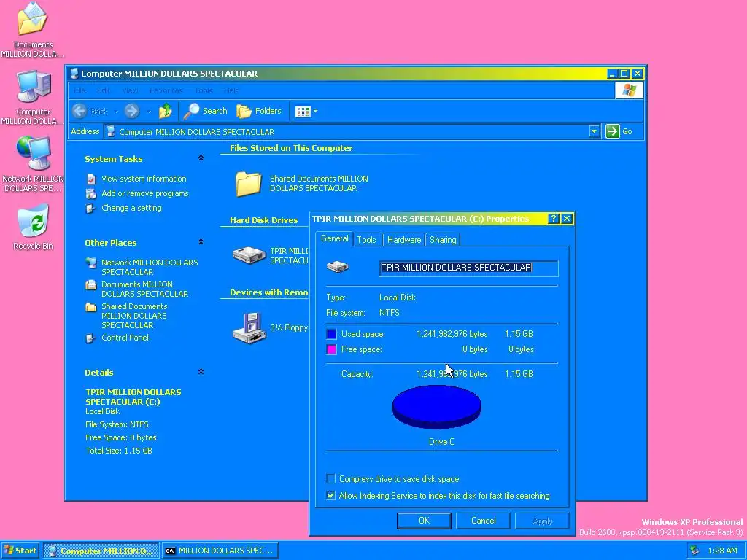The image size is (747, 560).
Task: Expand the Views dropdown arrow
Action: point(315,112)
